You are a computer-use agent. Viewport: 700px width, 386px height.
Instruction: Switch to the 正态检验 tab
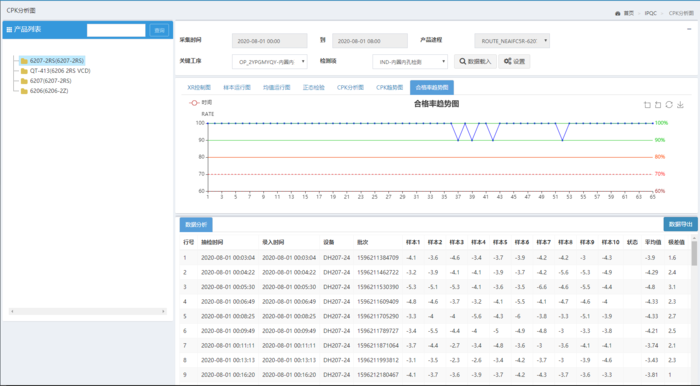(x=313, y=87)
